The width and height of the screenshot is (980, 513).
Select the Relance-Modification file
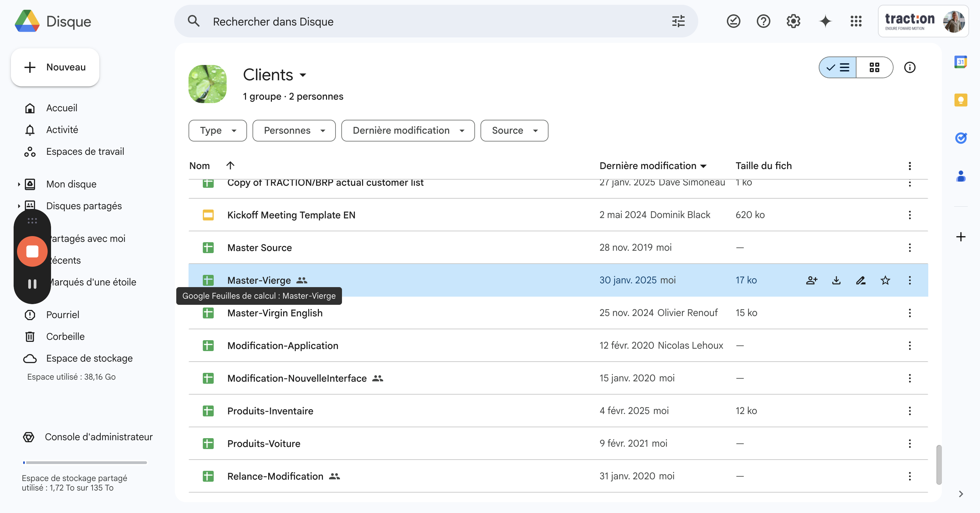click(558, 476)
